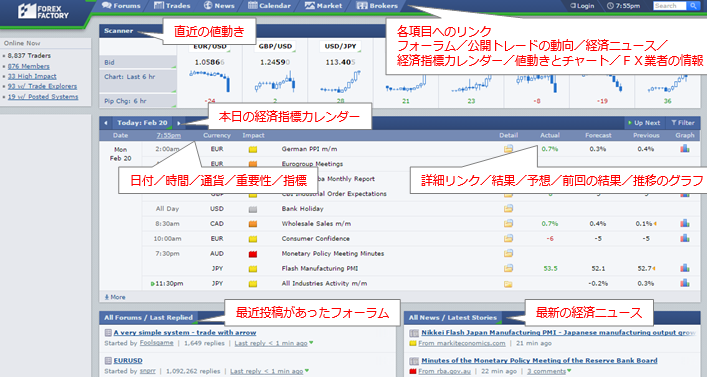Open the Today: Feb 20 date selector
The height and width of the screenshot is (377, 707).
pos(142,123)
